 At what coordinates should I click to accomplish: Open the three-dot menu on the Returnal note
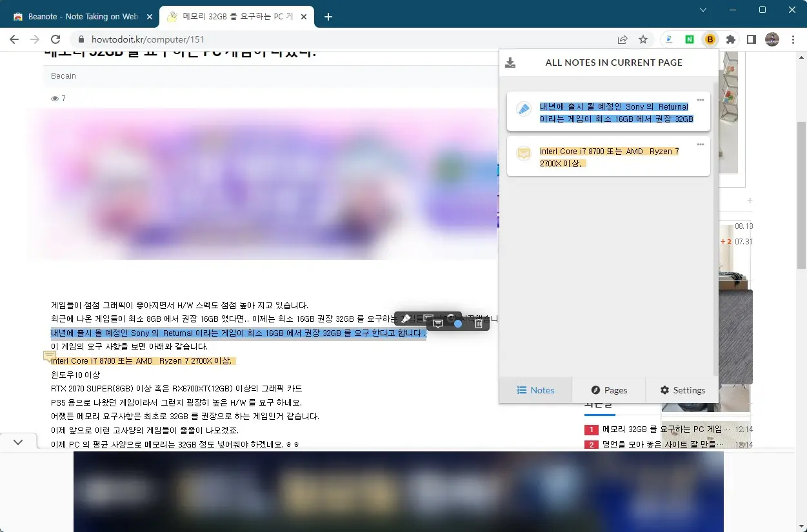[x=701, y=99]
